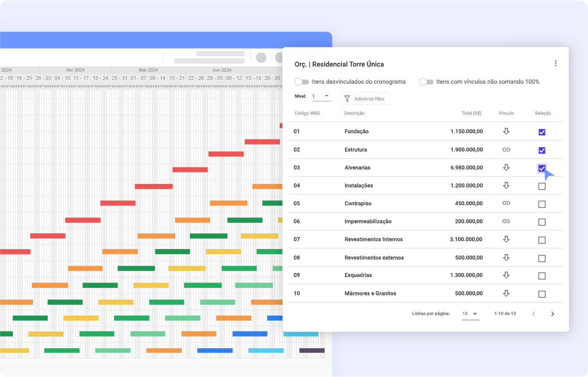The width and height of the screenshot is (588, 377).
Task: Click the dark purple Gantt bar
Action: point(312,350)
